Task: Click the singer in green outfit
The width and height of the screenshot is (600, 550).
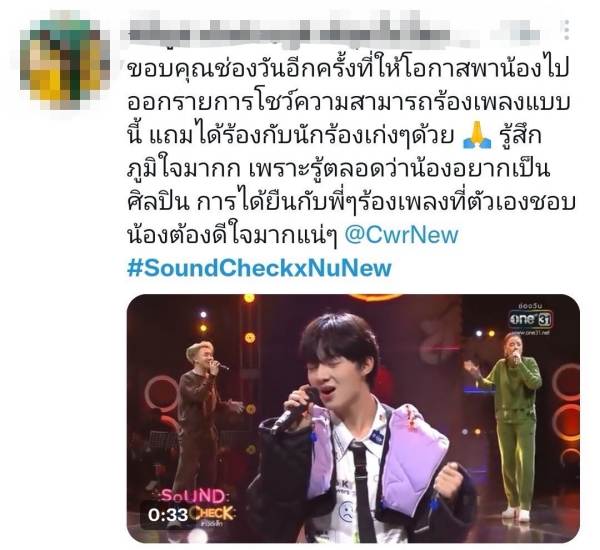Action: point(510,424)
